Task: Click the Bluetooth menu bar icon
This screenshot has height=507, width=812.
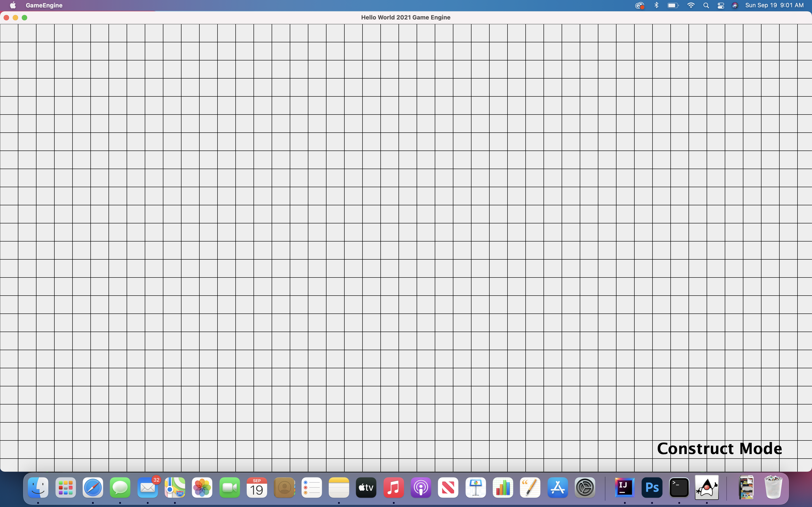Action: [656, 5]
